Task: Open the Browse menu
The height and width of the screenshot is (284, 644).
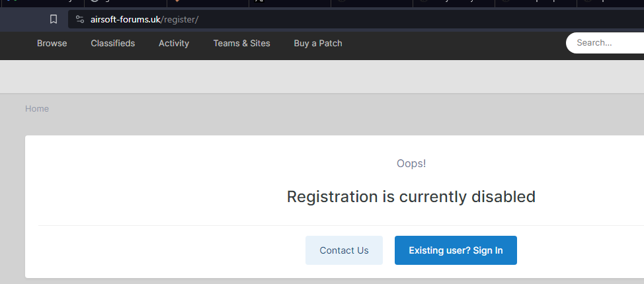Action: tap(52, 43)
